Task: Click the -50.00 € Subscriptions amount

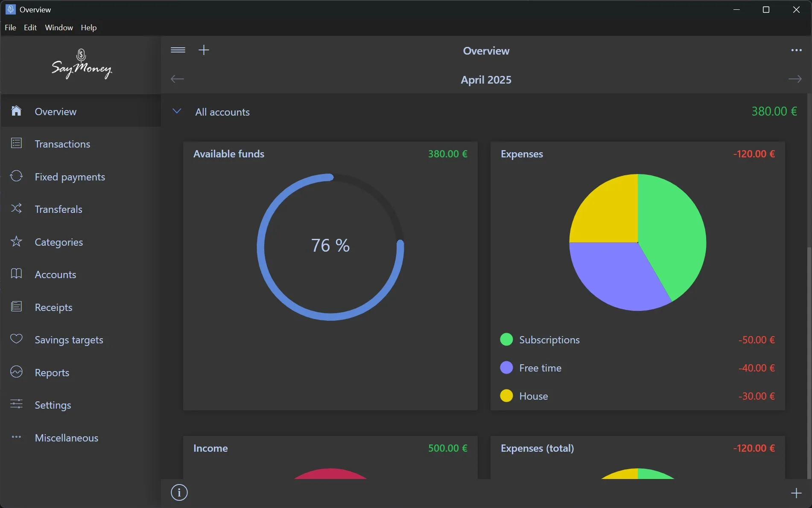Action: click(756, 340)
